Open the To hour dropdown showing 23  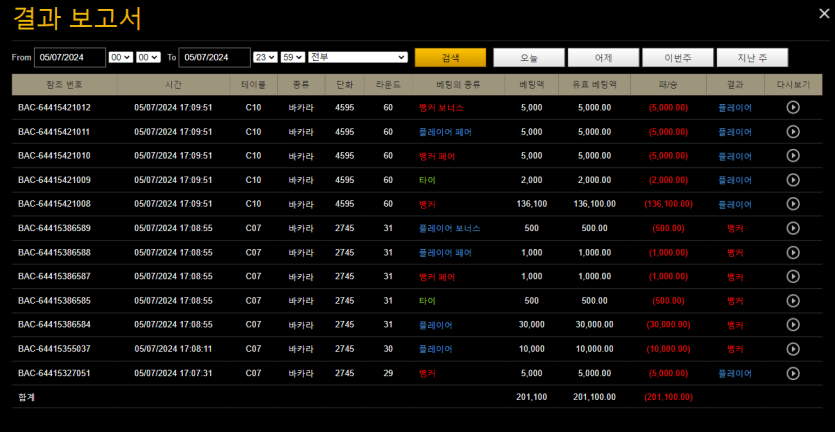coord(265,58)
